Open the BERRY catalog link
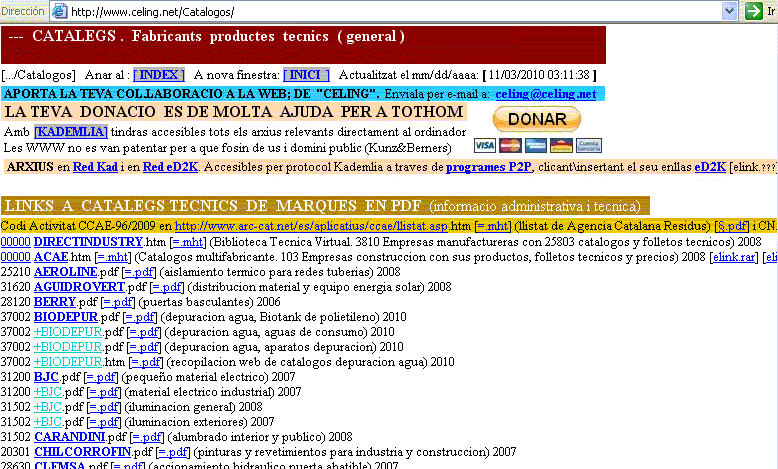The width and height of the screenshot is (778, 469). click(x=55, y=302)
